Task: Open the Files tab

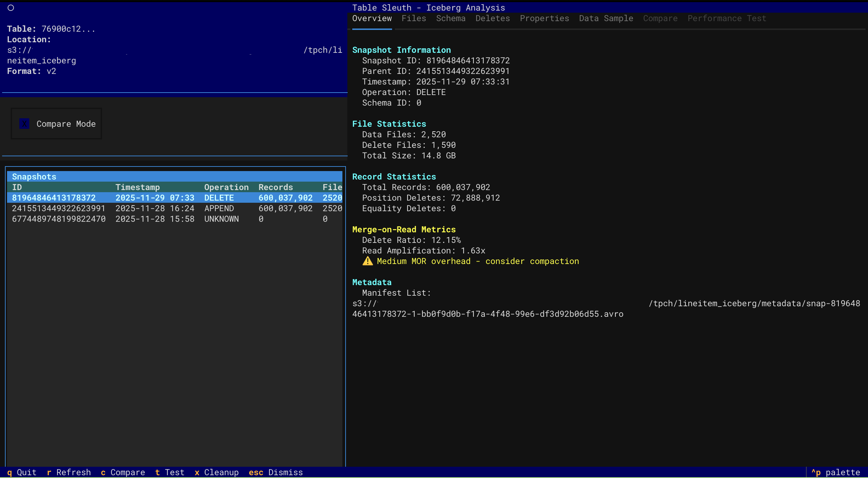Action: (x=414, y=19)
